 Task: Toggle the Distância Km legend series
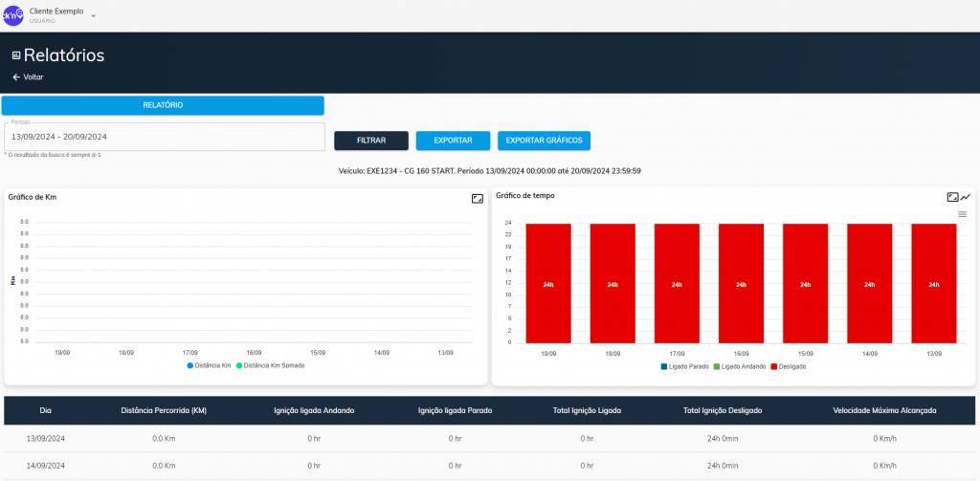click(210, 365)
